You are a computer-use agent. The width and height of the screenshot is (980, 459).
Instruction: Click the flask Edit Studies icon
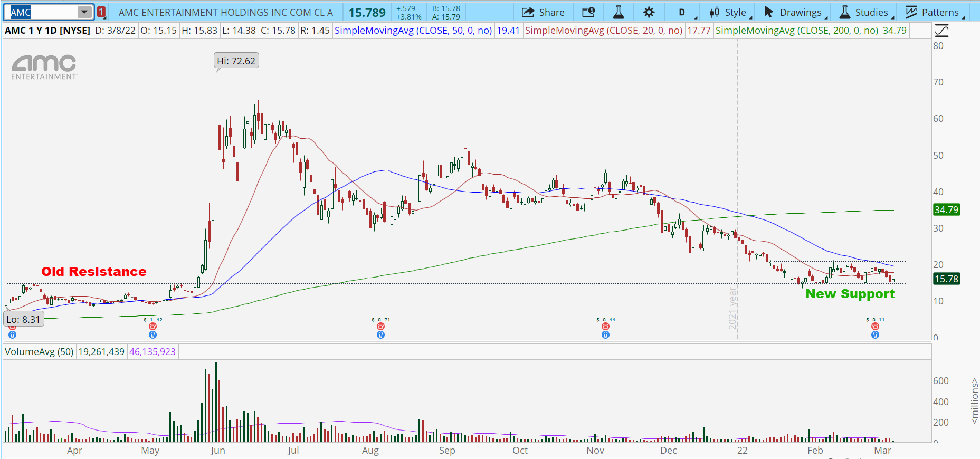pos(619,12)
